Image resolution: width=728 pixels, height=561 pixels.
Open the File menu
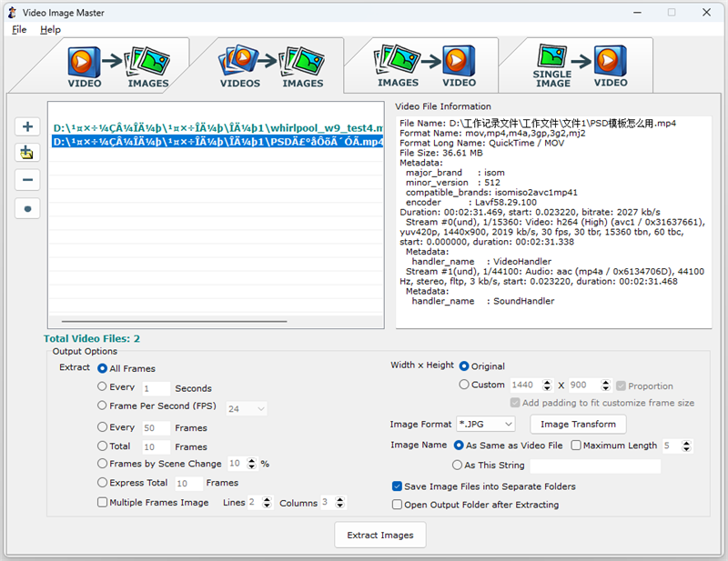(x=18, y=29)
